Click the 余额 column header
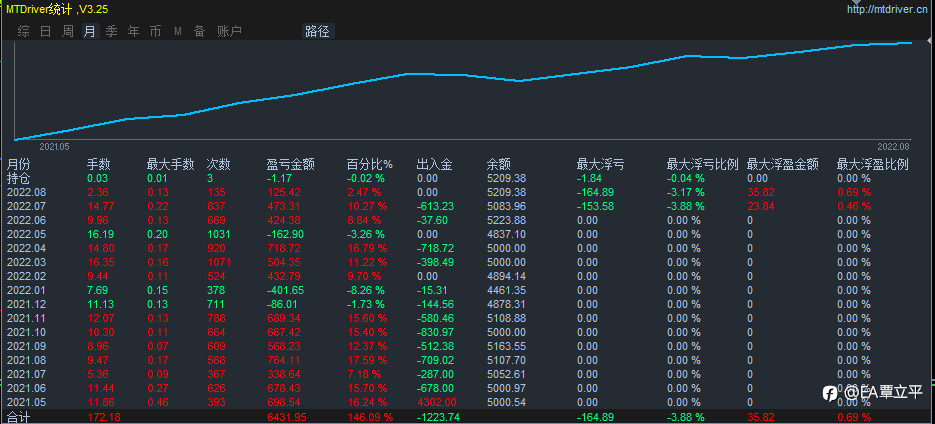This screenshot has width=935, height=424. 499,164
